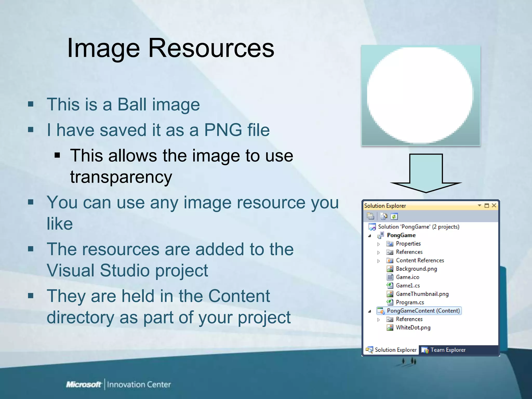The image size is (532, 399).
Task: Collapse the PongGameContent (Content) node
Action: (x=369, y=311)
